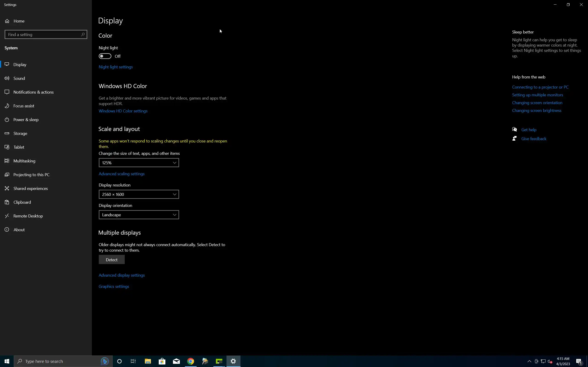
Task: Click the Sound speaker icon
Action: [7, 78]
